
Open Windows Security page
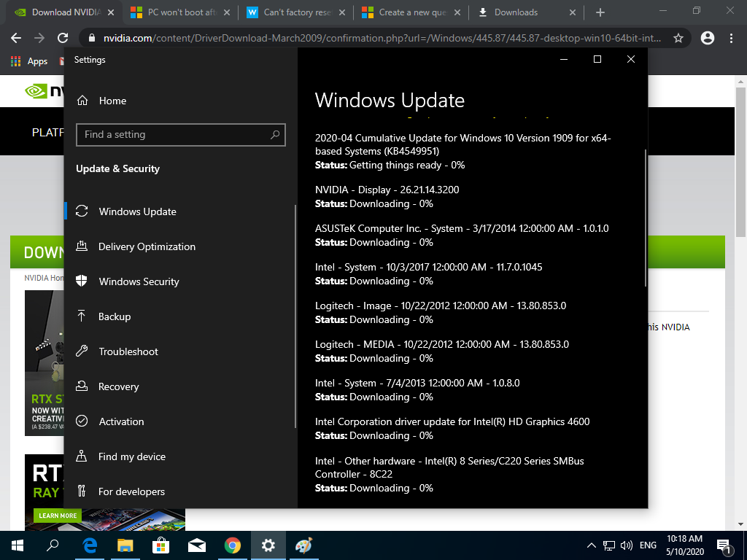click(x=139, y=281)
